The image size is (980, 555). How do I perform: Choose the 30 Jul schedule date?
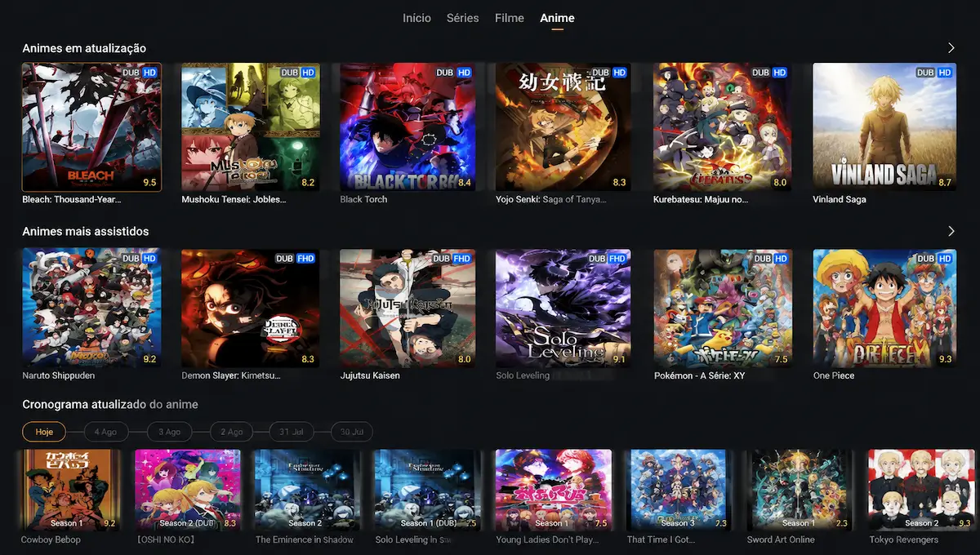pos(352,432)
